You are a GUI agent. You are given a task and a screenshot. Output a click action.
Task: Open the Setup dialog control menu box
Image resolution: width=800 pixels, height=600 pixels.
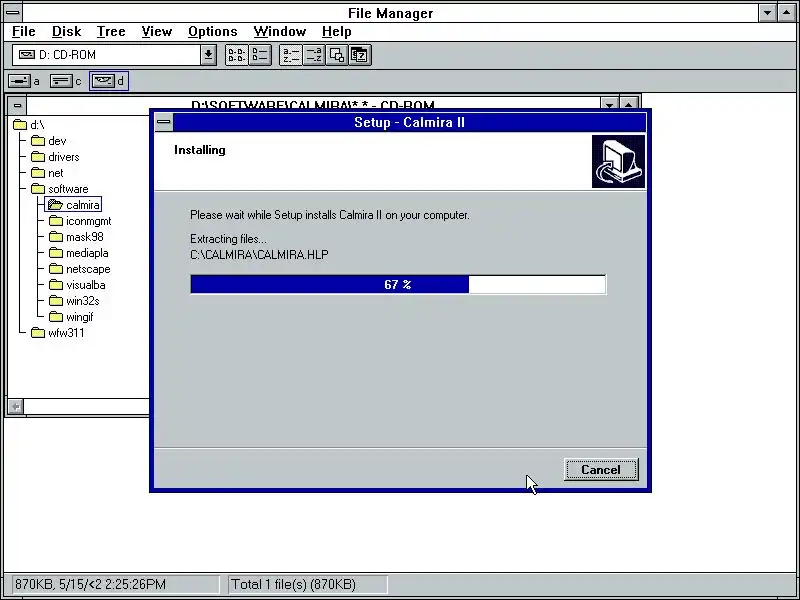point(164,122)
